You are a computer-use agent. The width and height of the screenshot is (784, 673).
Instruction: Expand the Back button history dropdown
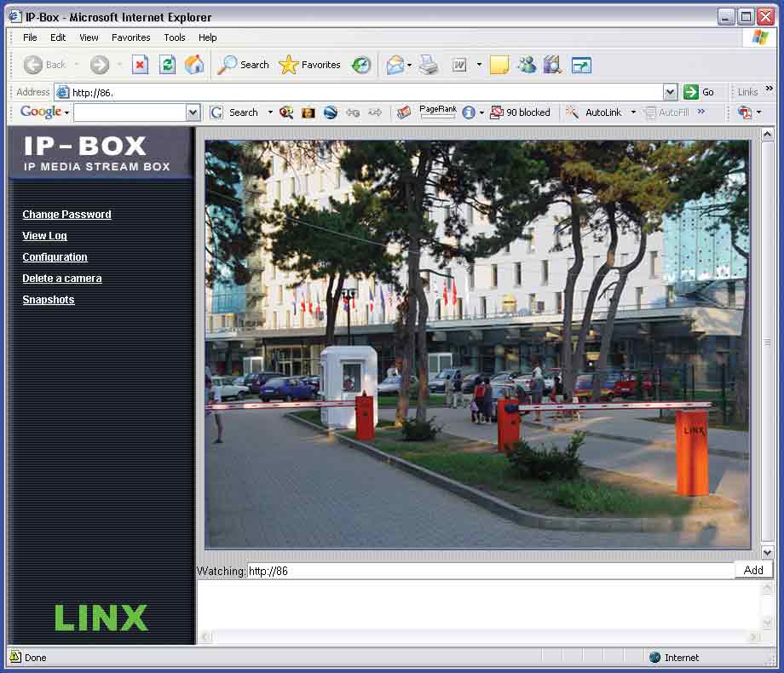(75, 64)
